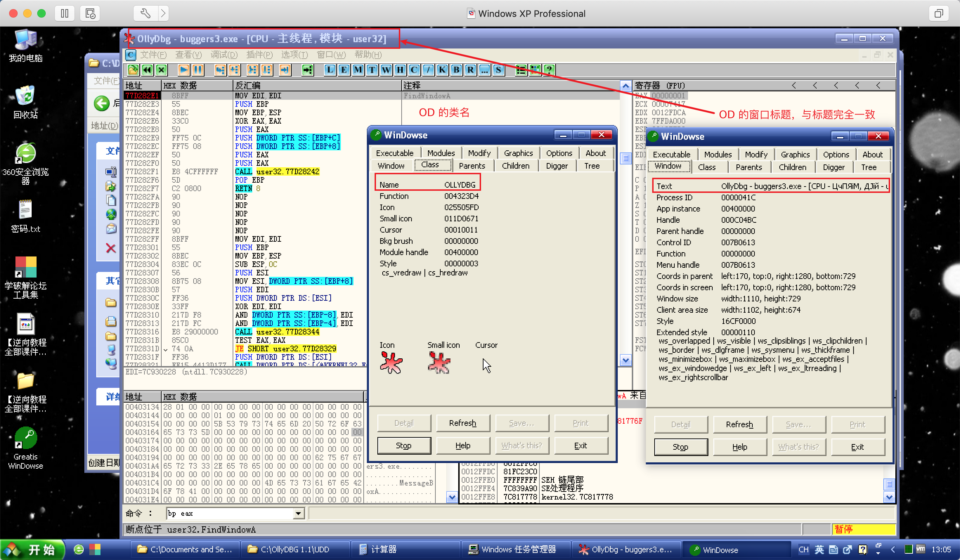
Task: Expand the command line history dropdown arrow
Action: (x=299, y=514)
